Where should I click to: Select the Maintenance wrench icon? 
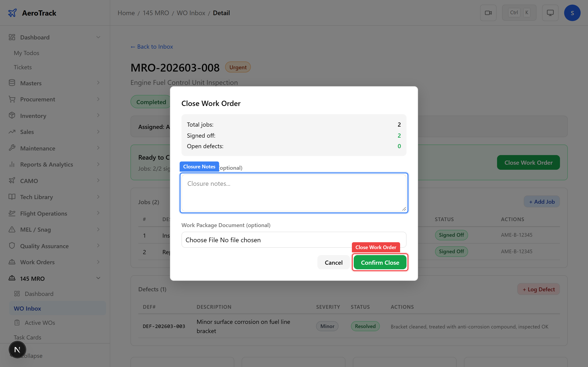pos(12,148)
